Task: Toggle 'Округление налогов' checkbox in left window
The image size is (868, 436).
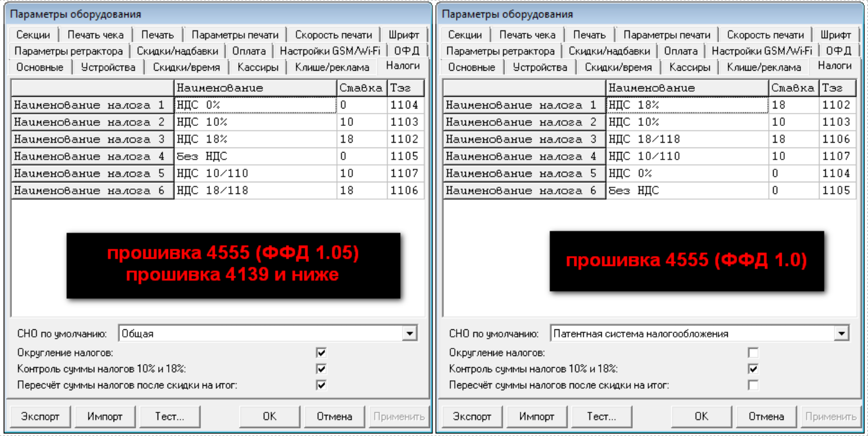Action: pos(321,353)
